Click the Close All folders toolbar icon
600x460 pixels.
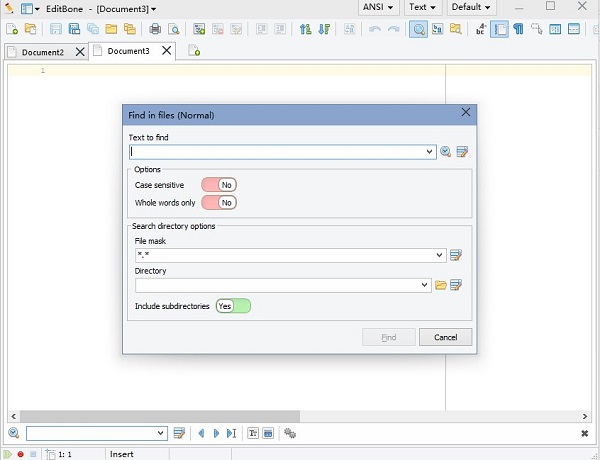click(130, 29)
